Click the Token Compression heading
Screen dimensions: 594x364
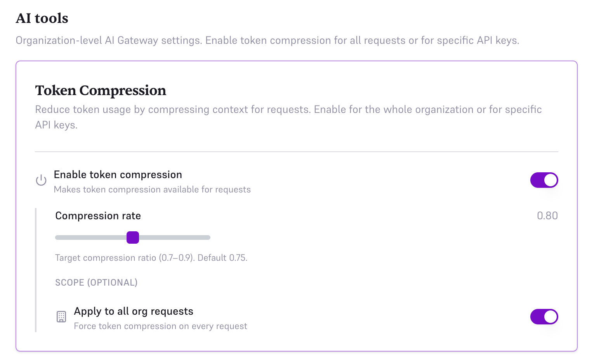point(101,90)
